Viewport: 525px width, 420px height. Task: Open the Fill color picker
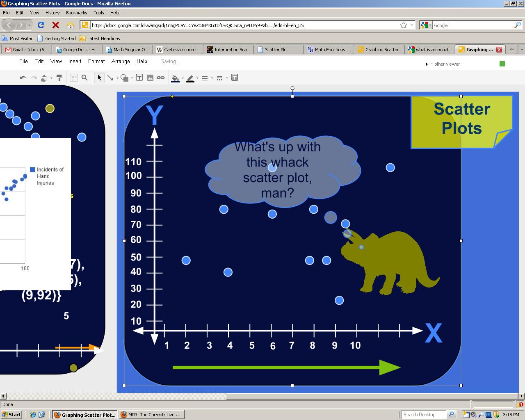click(x=176, y=78)
